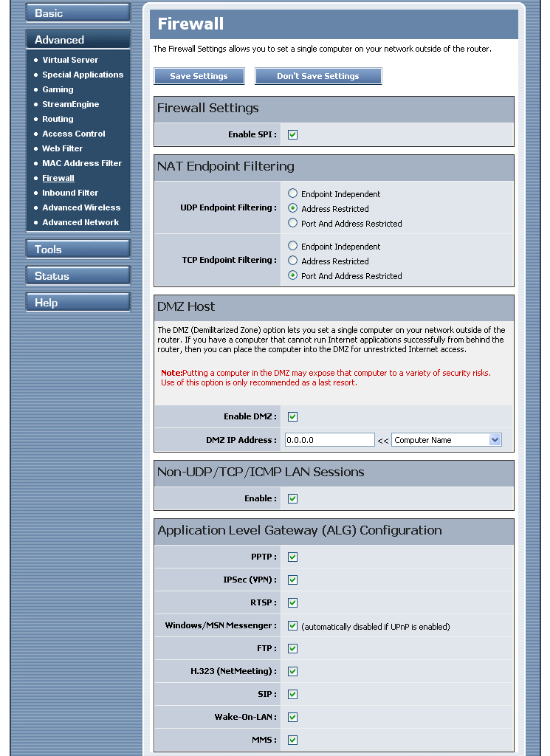Go to Special Applications page
This screenshot has width=550, height=756.
click(83, 75)
